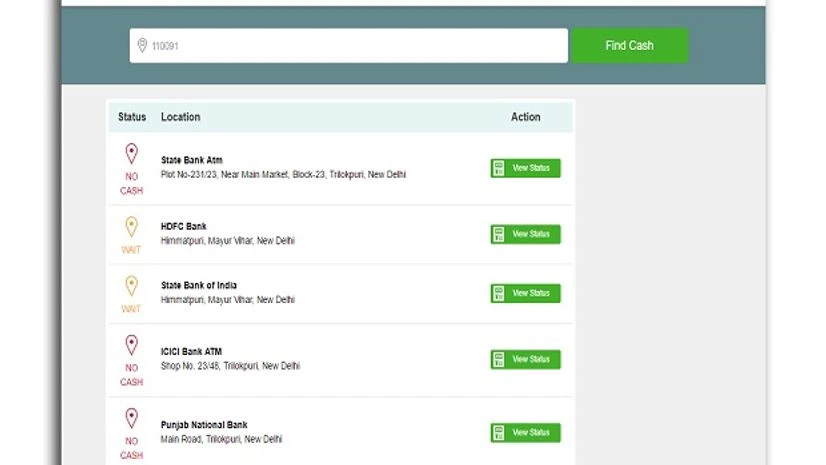Click the location pin icon in search box
The image size is (826, 465).
142,46
